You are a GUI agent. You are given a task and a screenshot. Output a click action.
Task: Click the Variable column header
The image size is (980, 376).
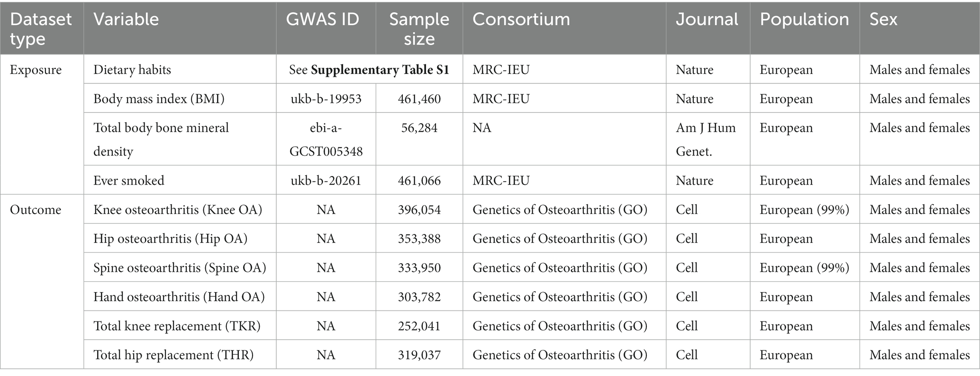tap(180, 28)
